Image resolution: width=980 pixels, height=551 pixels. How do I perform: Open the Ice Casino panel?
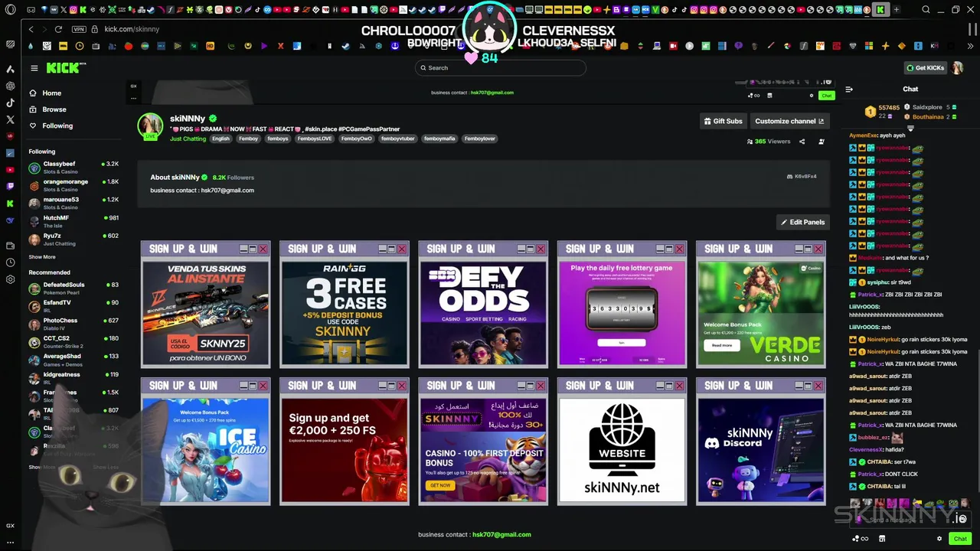tap(205, 442)
